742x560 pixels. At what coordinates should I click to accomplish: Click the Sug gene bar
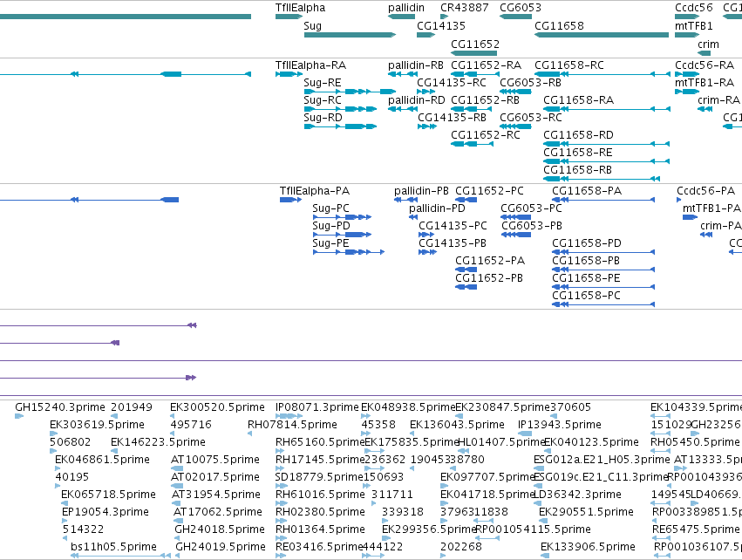coord(350,35)
